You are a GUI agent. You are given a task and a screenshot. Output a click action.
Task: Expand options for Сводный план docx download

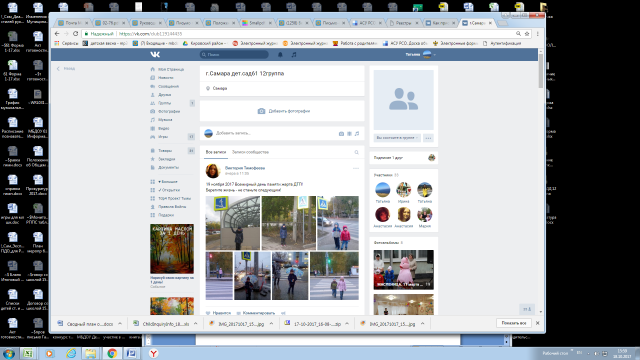tap(120, 323)
